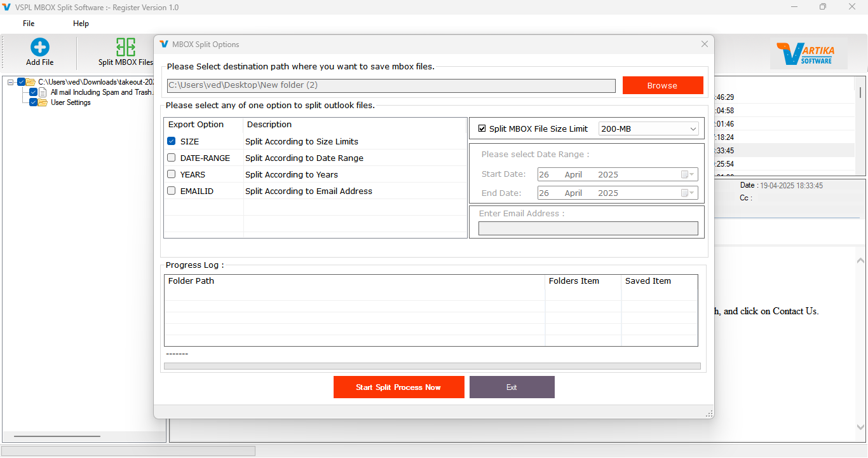
Task: Open the File menu
Action: pos(29,24)
